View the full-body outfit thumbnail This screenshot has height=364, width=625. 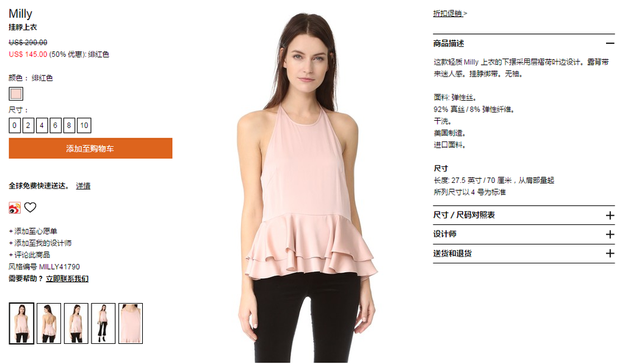coord(103,323)
